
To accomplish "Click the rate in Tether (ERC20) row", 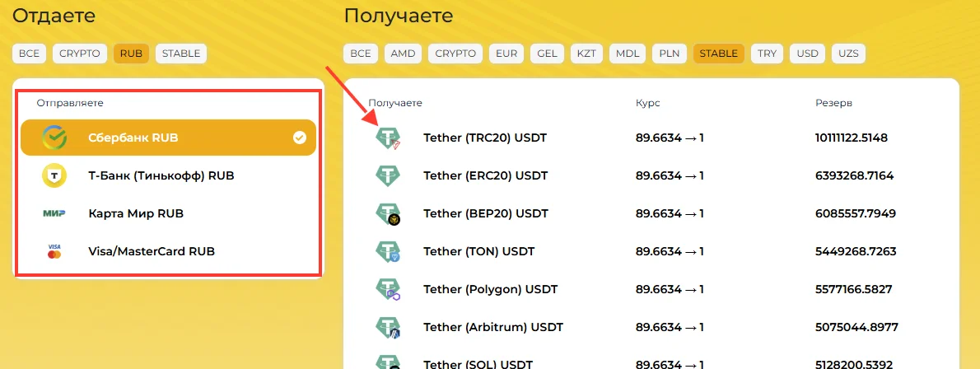I will 670,175.
